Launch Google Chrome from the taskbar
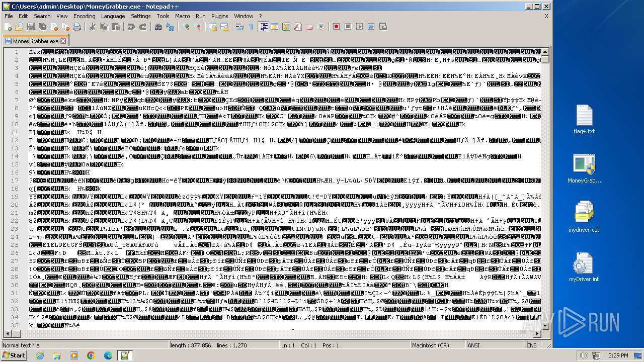This screenshot has width=644, height=362. (91, 355)
